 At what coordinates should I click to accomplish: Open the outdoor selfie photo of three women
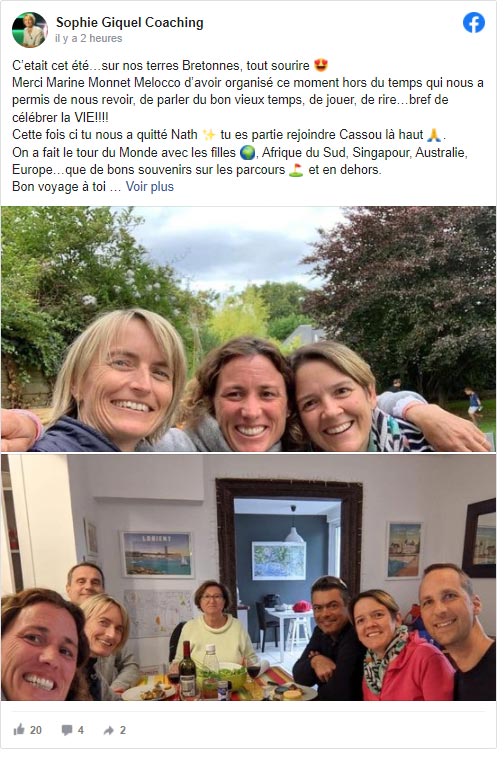248,329
